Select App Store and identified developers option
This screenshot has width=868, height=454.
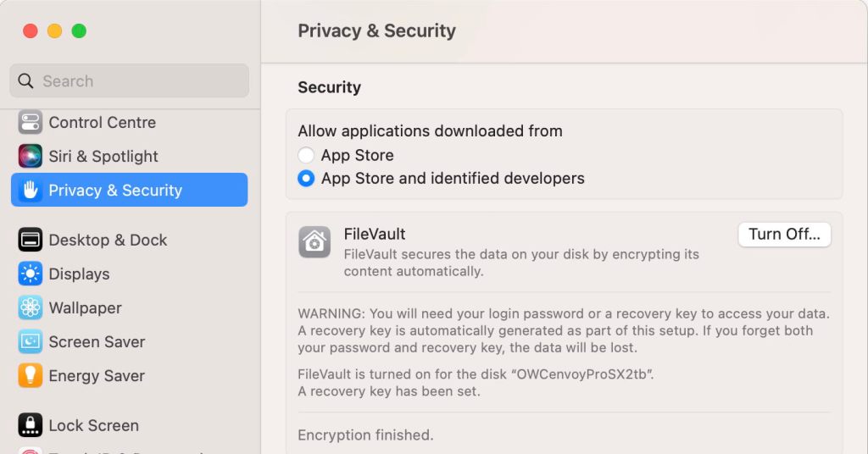pyautogui.click(x=306, y=179)
